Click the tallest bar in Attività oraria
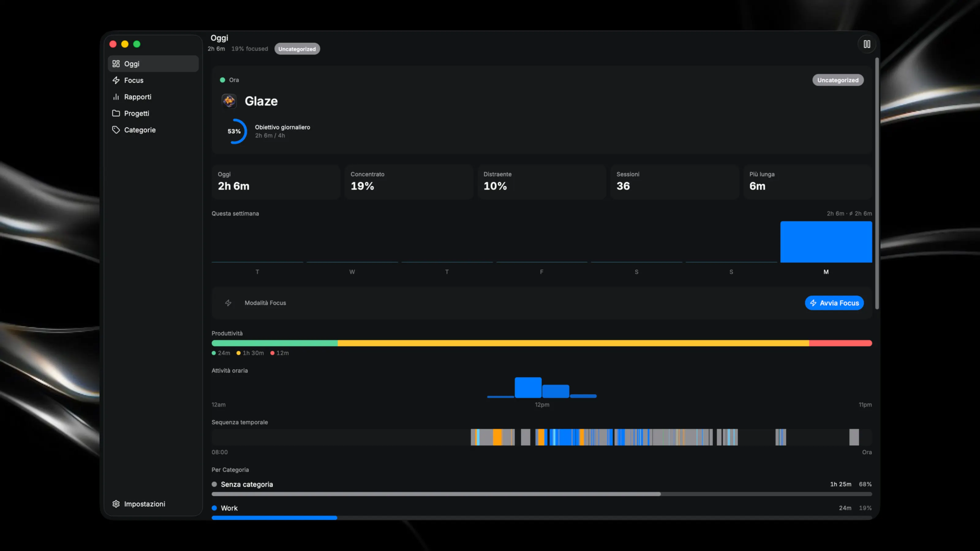This screenshot has height=551, width=980. click(x=528, y=388)
